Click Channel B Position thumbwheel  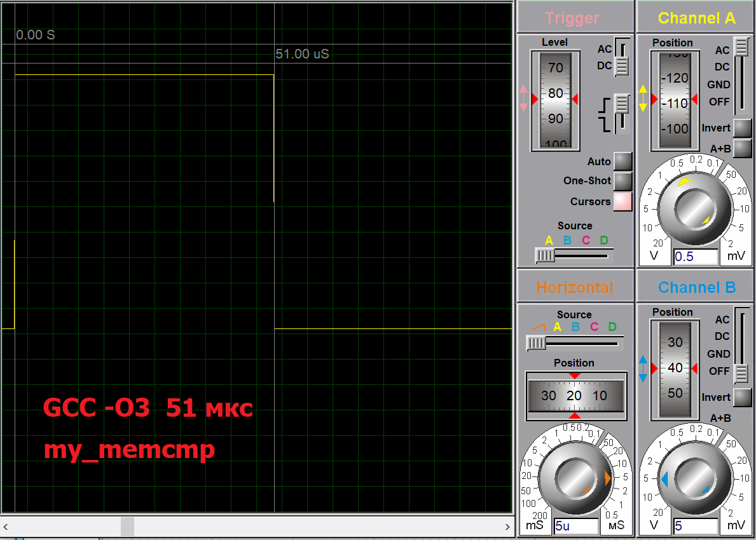(x=675, y=368)
